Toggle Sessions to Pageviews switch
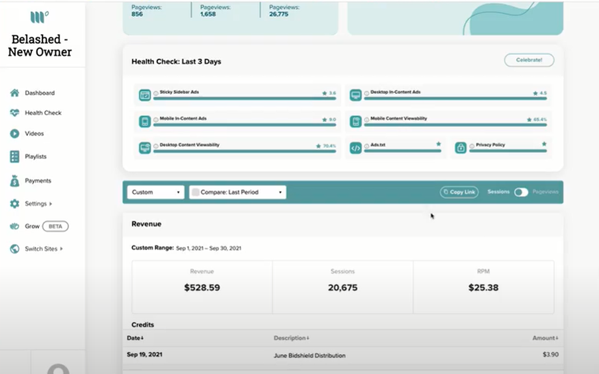Image resolution: width=599 pixels, height=374 pixels. tap(521, 192)
